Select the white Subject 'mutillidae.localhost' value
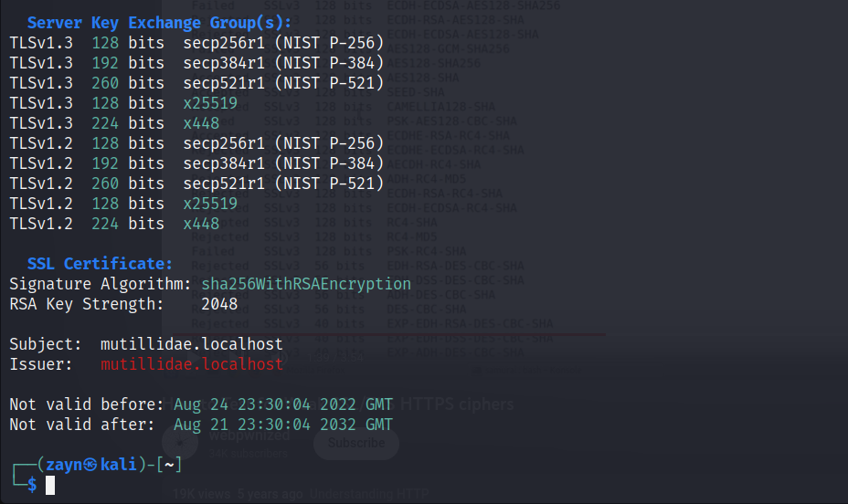This screenshot has width=848, height=504. pyautogui.click(x=192, y=344)
